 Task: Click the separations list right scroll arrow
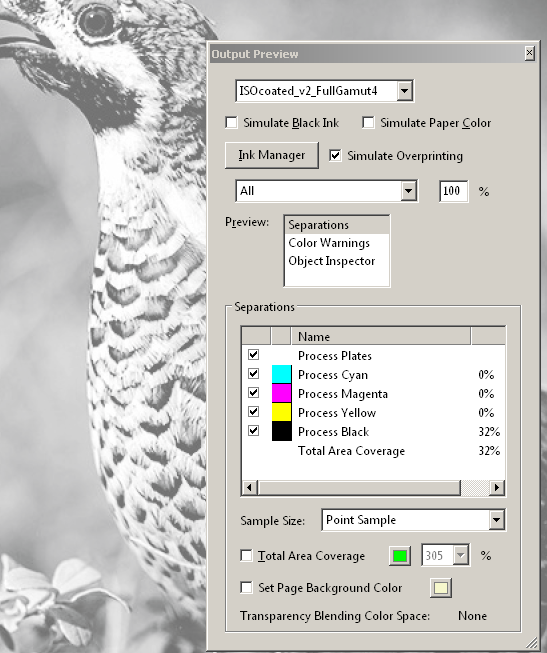tap(497, 487)
